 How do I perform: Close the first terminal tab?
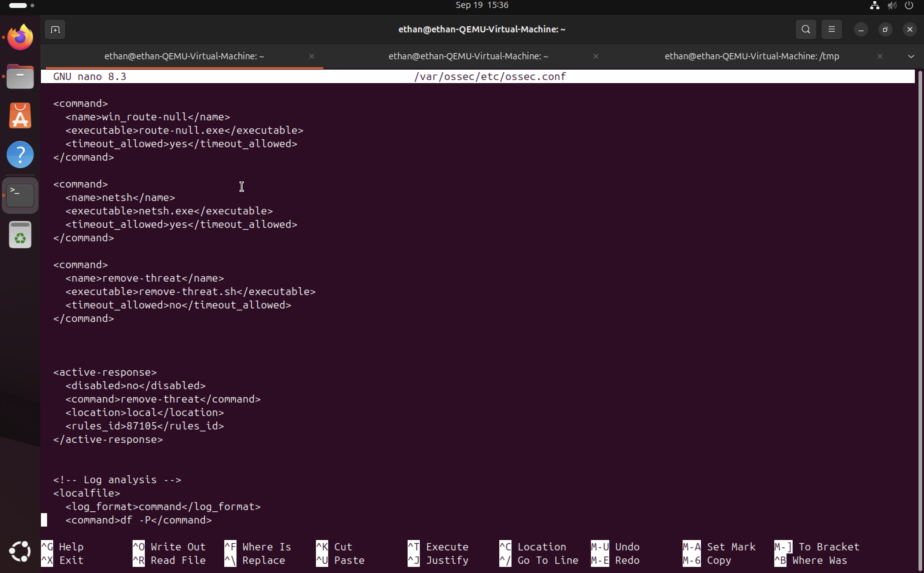point(312,57)
